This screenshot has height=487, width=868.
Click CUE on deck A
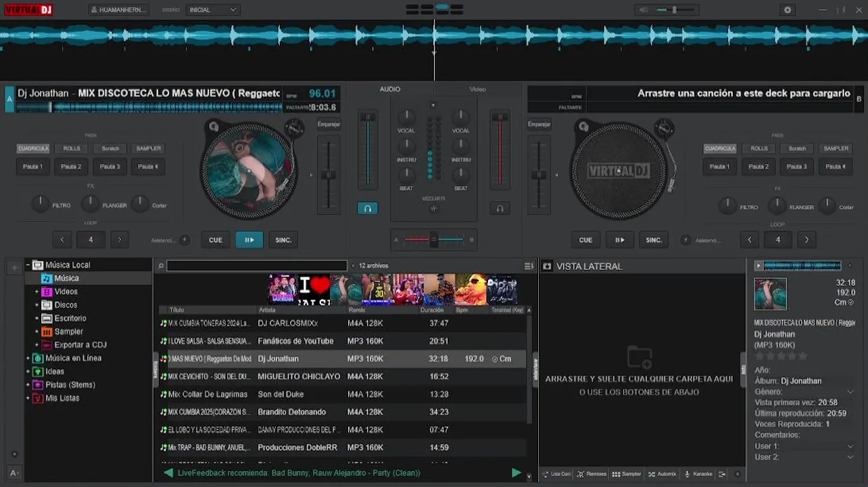[x=216, y=239]
